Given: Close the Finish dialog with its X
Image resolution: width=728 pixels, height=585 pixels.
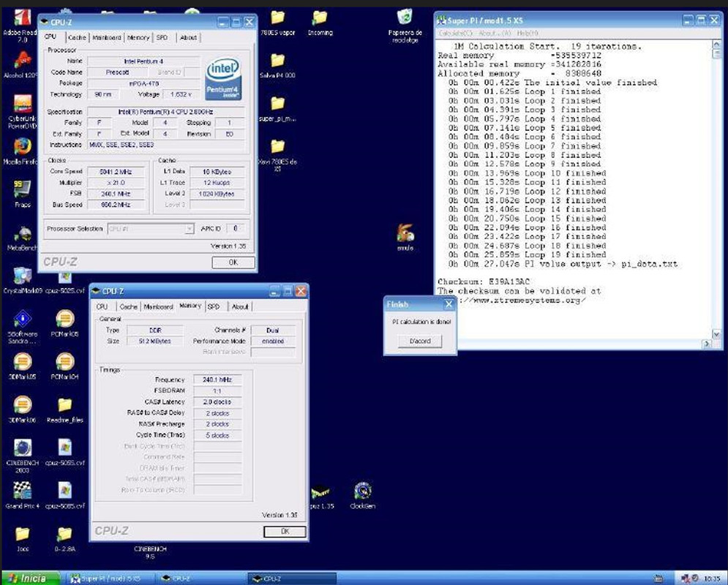Looking at the screenshot, I should click(x=449, y=304).
